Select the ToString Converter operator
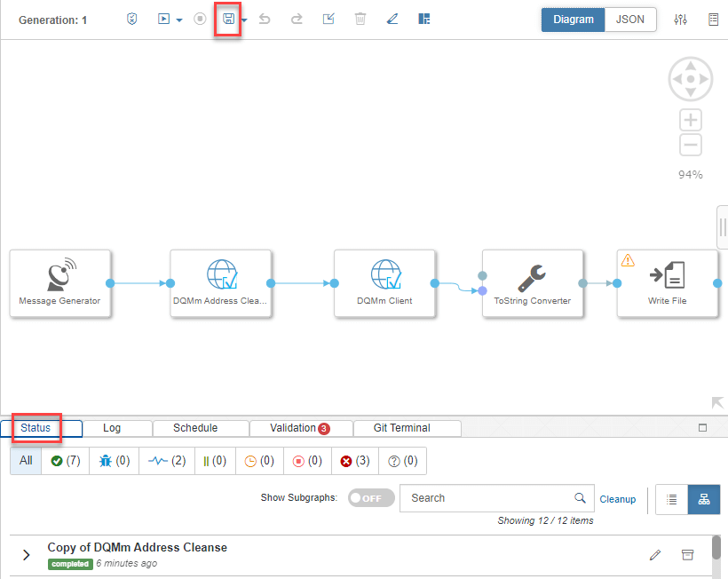This screenshot has width=728, height=579. click(533, 283)
